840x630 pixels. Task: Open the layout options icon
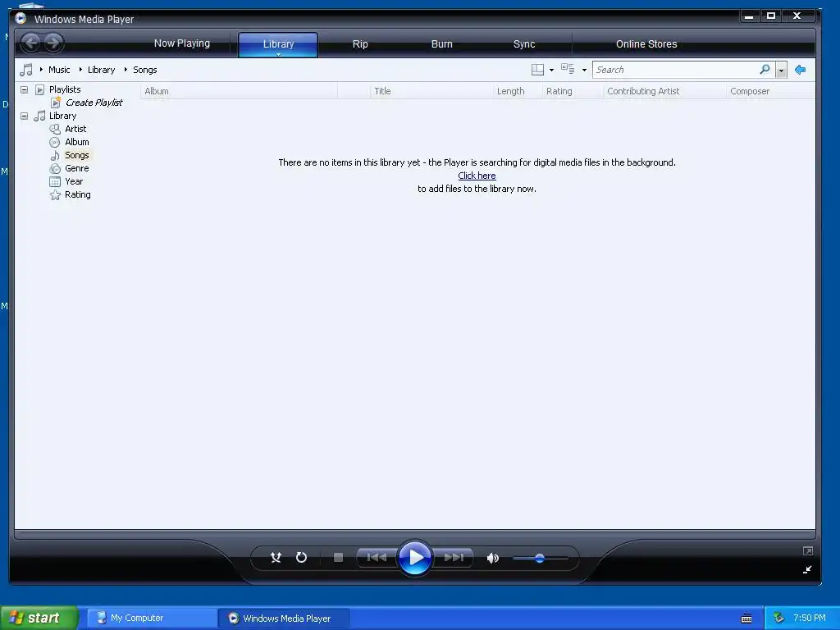click(x=537, y=70)
